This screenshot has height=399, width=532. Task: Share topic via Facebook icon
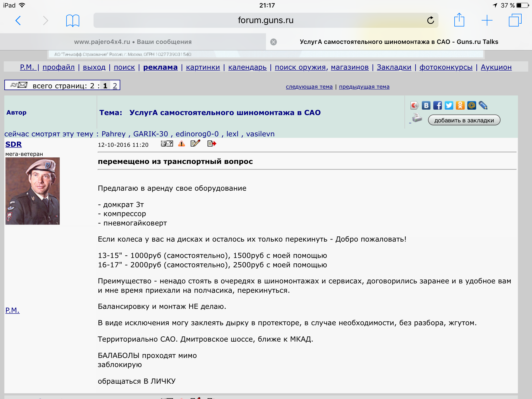437,105
